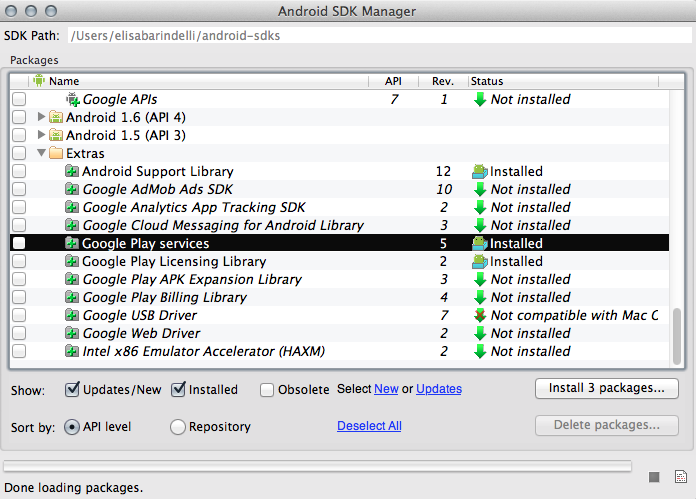Select the API level sort radio button

(72, 427)
